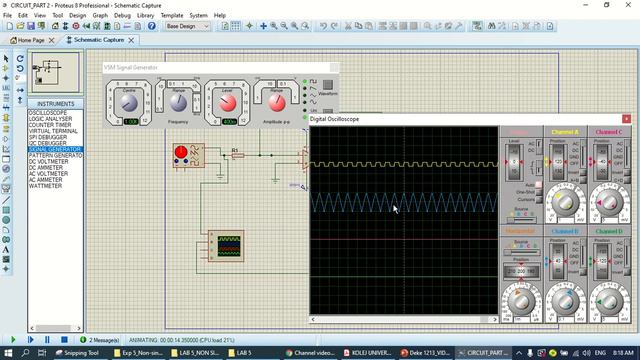This screenshot has height=360, width=640.
Task: Click the Step simulation button
Action: tap(30, 340)
